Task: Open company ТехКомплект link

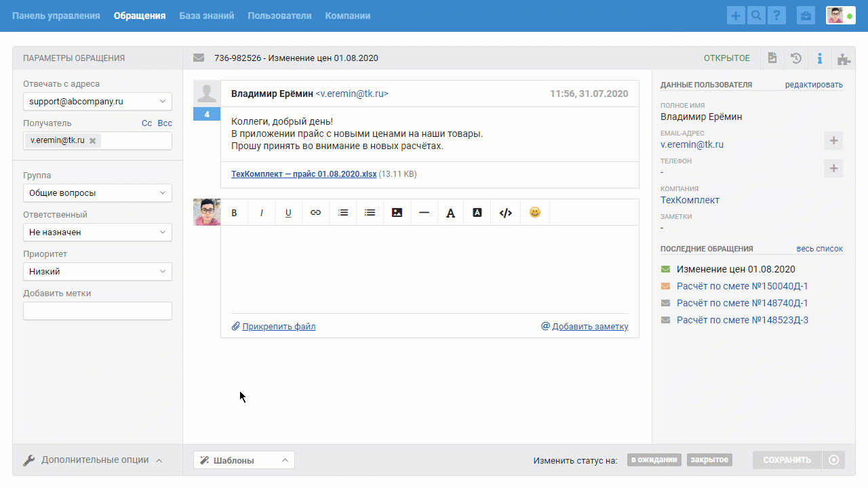Action: (x=690, y=200)
